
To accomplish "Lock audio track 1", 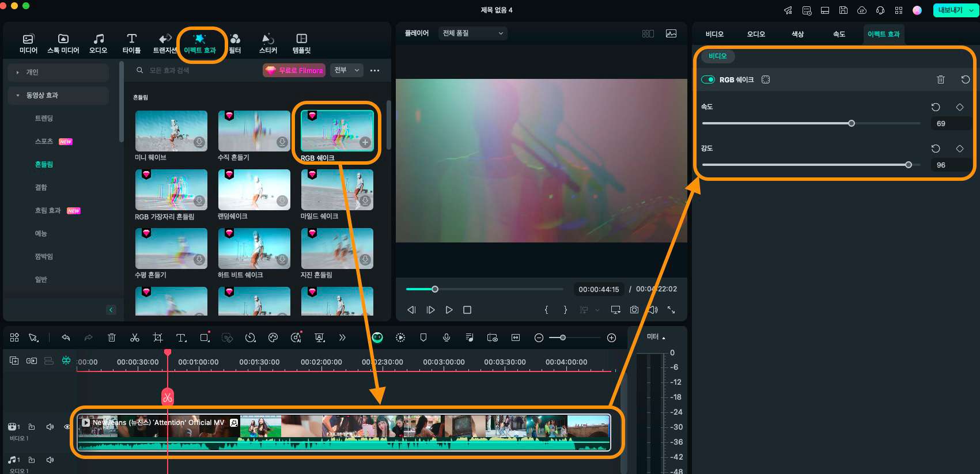I will click(x=32, y=460).
